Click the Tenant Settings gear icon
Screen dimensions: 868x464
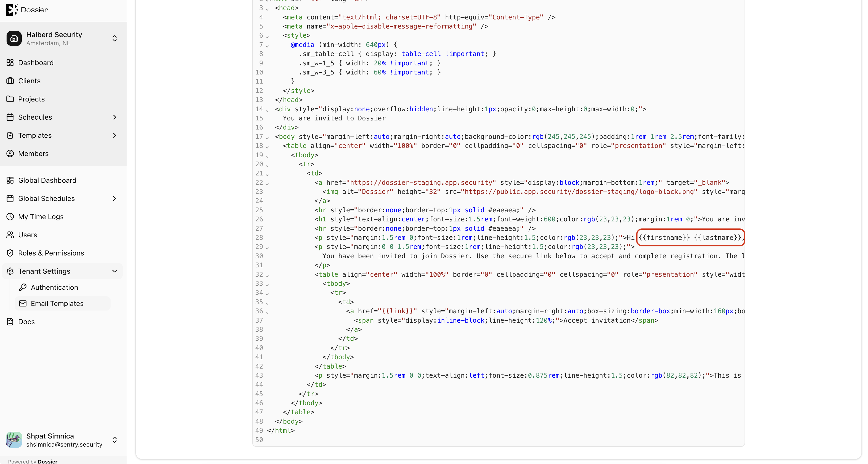pos(10,271)
